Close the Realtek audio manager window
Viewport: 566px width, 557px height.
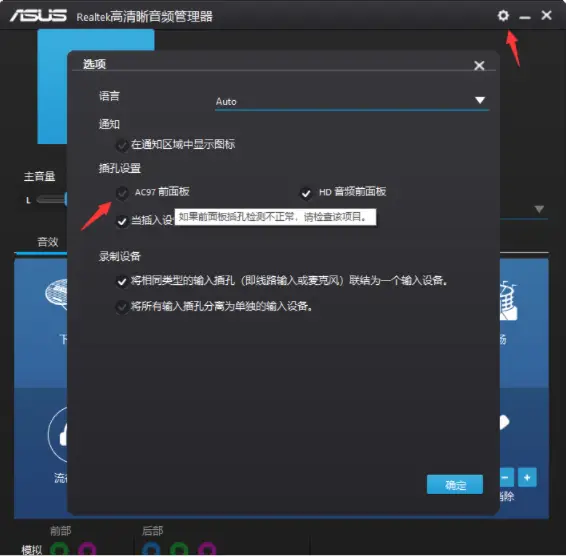click(546, 15)
